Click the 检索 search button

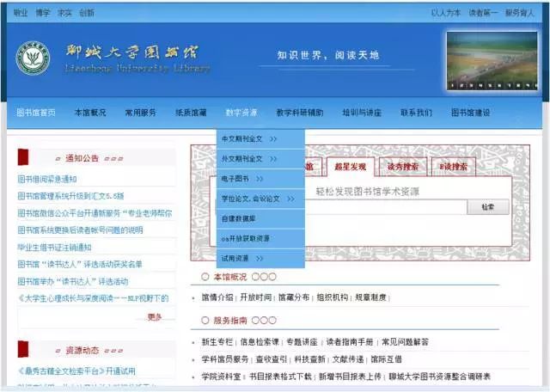pyautogui.click(x=488, y=206)
